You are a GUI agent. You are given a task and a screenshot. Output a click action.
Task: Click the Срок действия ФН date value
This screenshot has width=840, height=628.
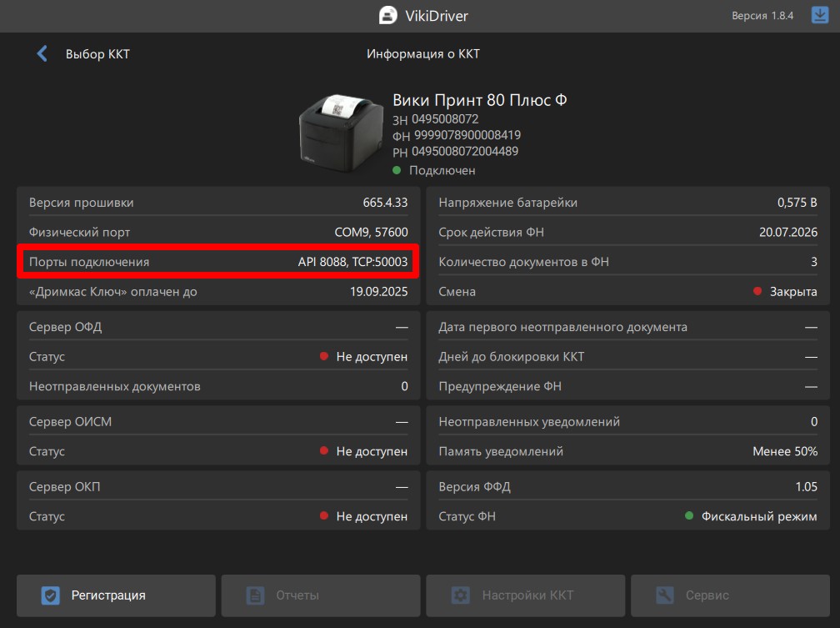pos(787,232)
